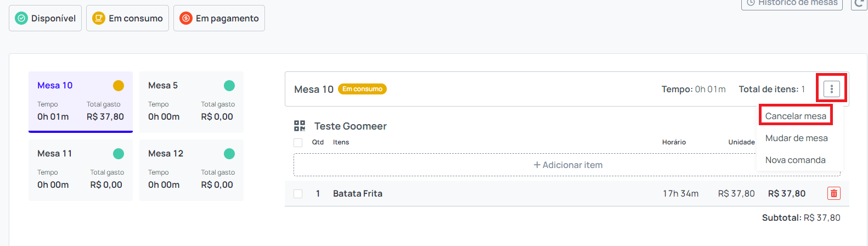Image resolution: width=868 pixels, height=246 pixels.
Task: Click the red Em pagamento coin icon
Action: pyautogui.click(x=186, y=18)
